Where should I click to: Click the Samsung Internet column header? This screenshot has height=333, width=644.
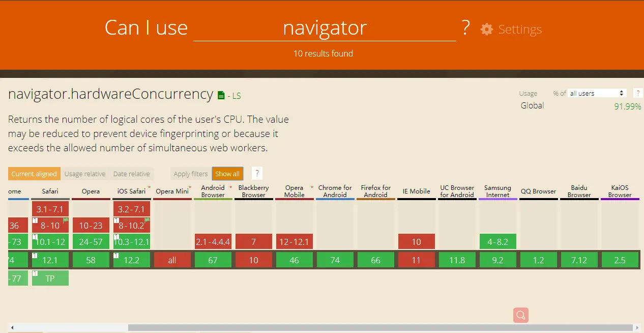pyautogui.click(x=498, y=191)
